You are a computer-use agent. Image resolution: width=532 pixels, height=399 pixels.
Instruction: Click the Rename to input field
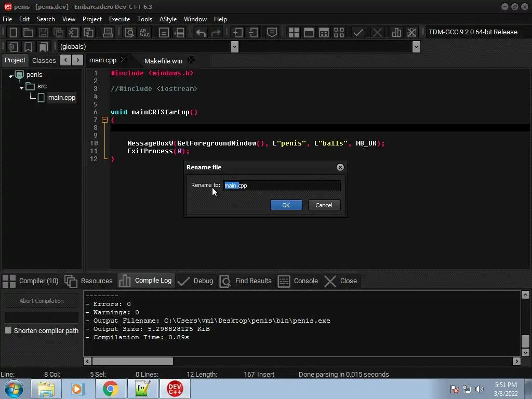(x=282, y=185)
